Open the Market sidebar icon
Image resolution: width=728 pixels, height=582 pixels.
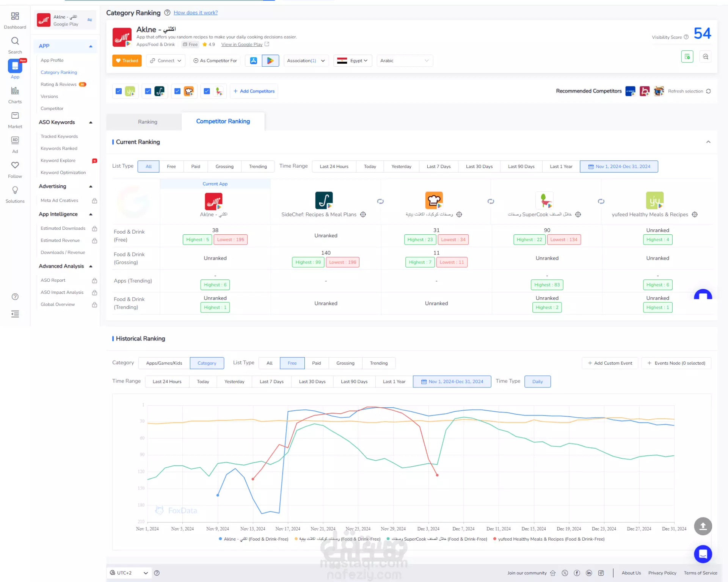click(x=15, y=120)
